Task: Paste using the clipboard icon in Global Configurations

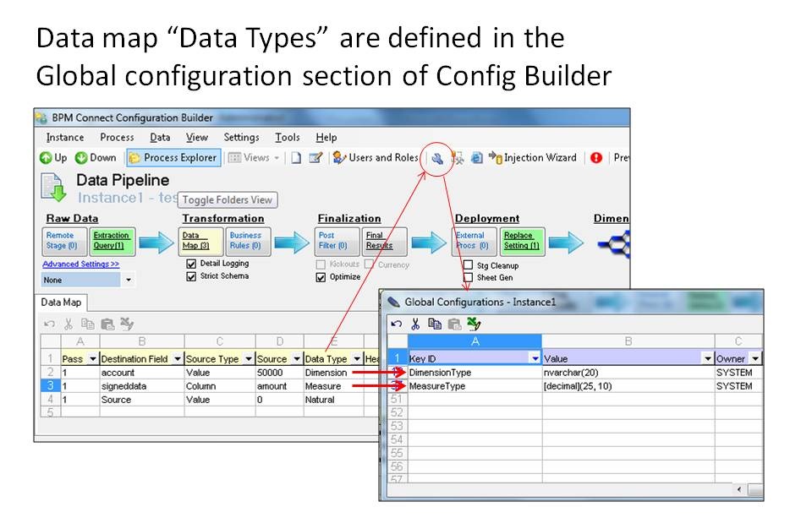Action: click(455, 324)
